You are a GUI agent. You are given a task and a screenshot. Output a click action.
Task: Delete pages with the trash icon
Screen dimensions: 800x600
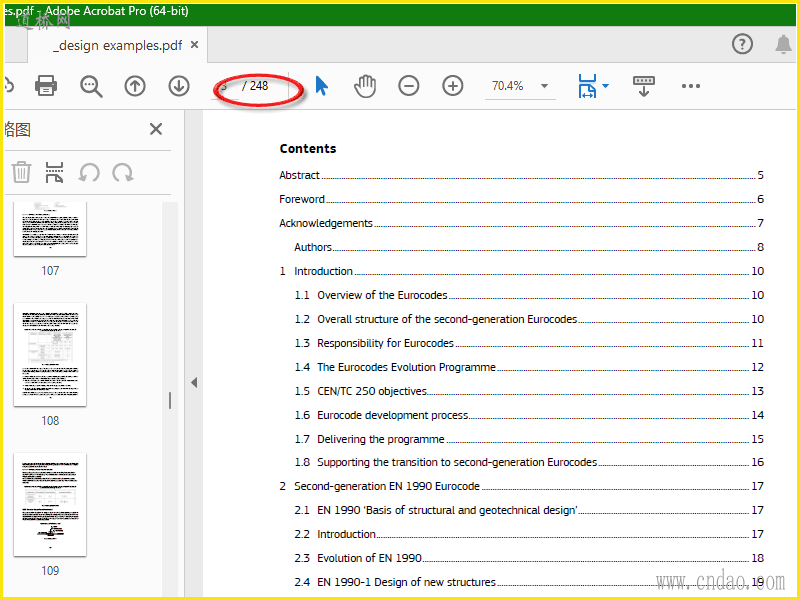(21, 172)
